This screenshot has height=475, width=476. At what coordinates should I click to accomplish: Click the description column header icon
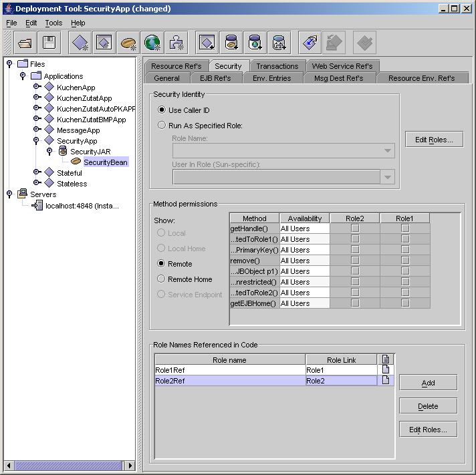[386, 359]
